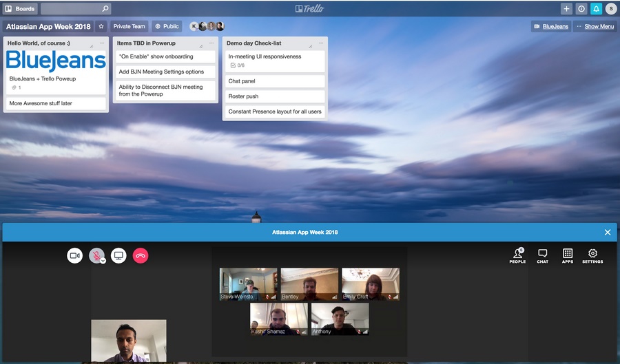
Task: Open Ability to Disconnect BJN meeting card
Action: click(x=165, y=90)
